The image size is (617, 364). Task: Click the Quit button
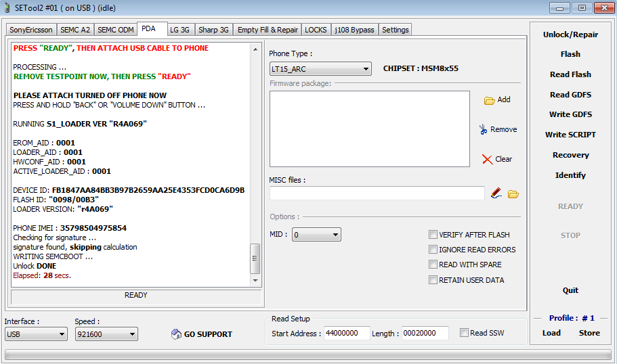(570, 290)
